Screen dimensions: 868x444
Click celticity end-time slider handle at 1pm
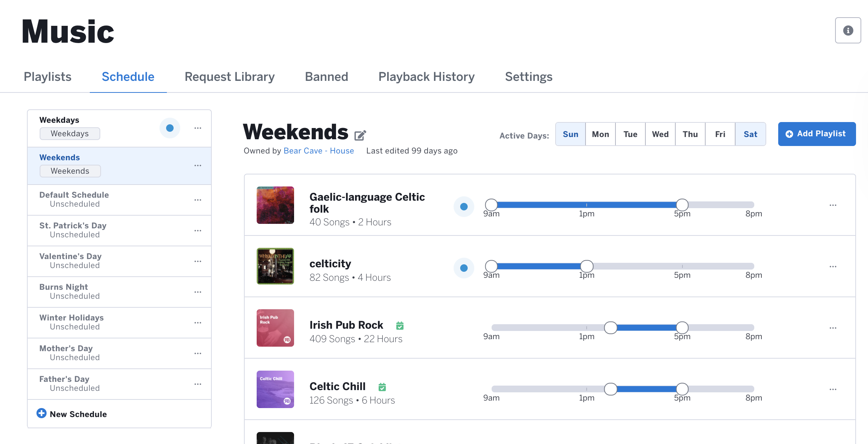pos(587,266)
